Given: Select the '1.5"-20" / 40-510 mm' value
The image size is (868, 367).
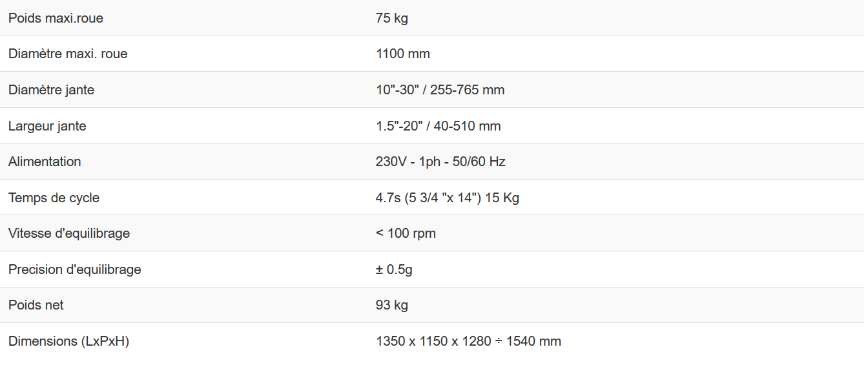Looking at the screenshot, I should (x=438, y=126).
